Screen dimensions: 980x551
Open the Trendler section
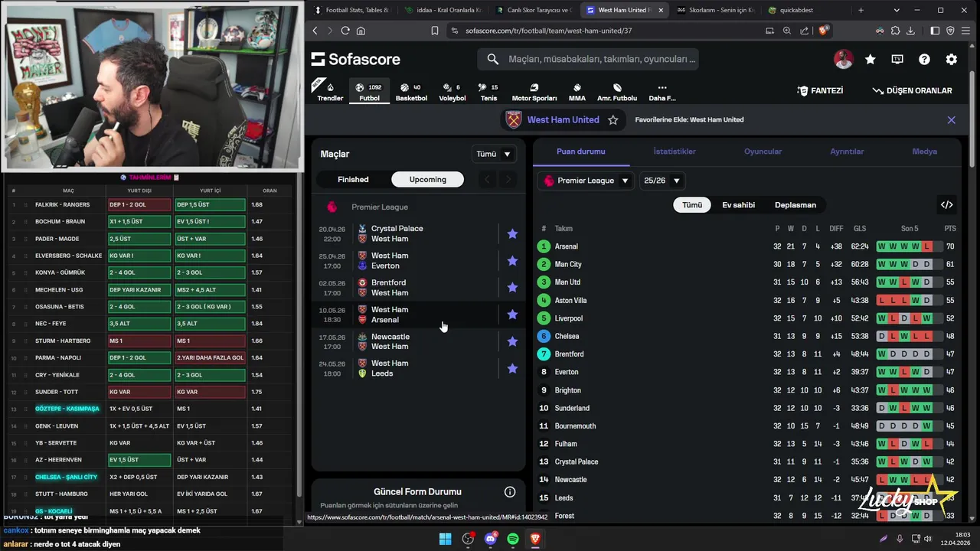point(330,91)
